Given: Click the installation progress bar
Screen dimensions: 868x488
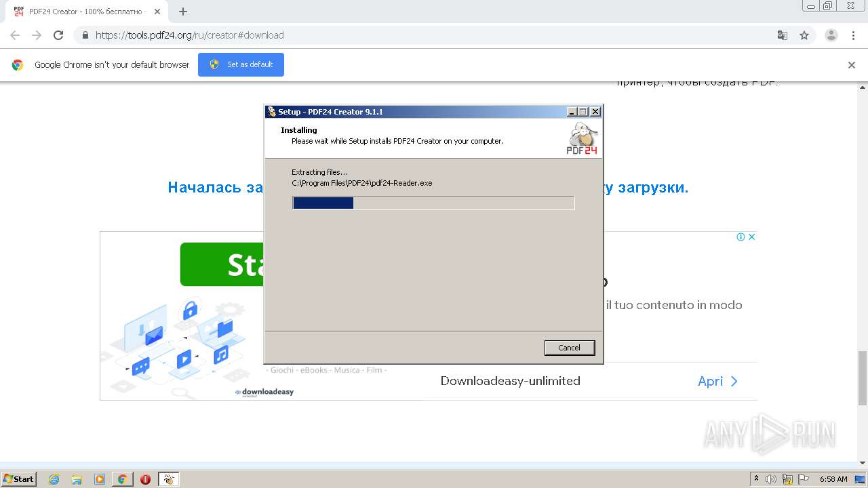Looking at the screenshot, I should [x=433, y=203].
